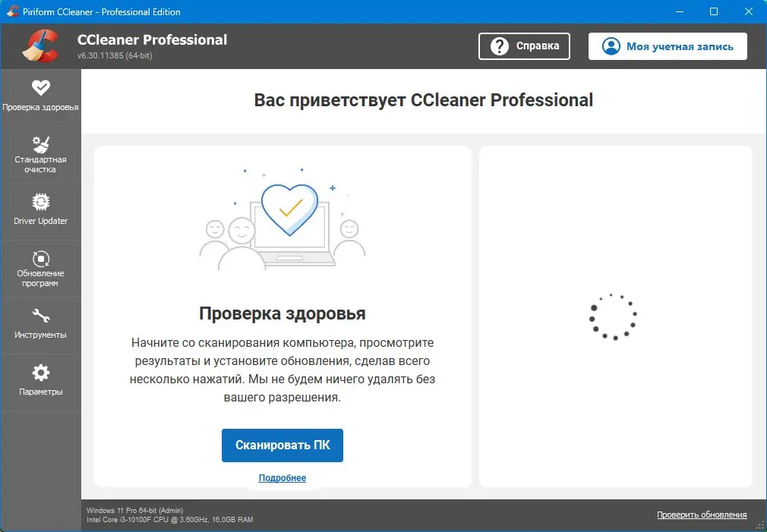Image resolution: width=767 pixels, height=532 pixels.
Task: Click the Windows 11 Pro system info text
Action: coord(134,510)
